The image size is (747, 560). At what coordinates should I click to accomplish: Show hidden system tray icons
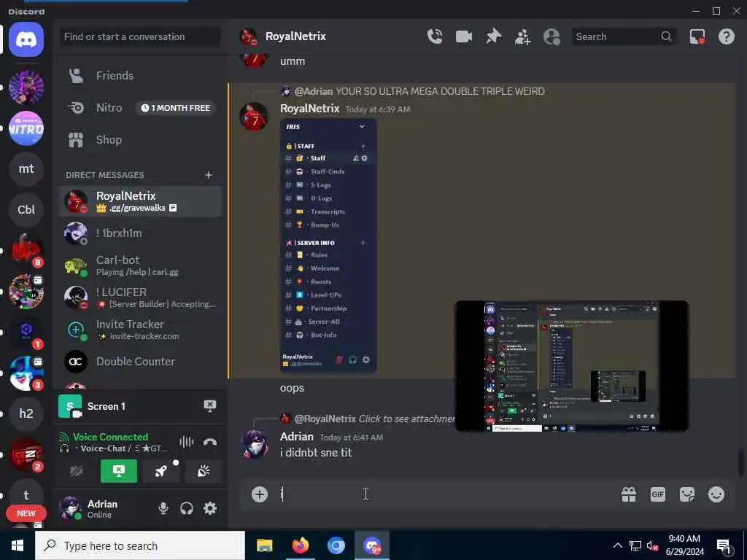pyautogui.click(x=617, y=545)
